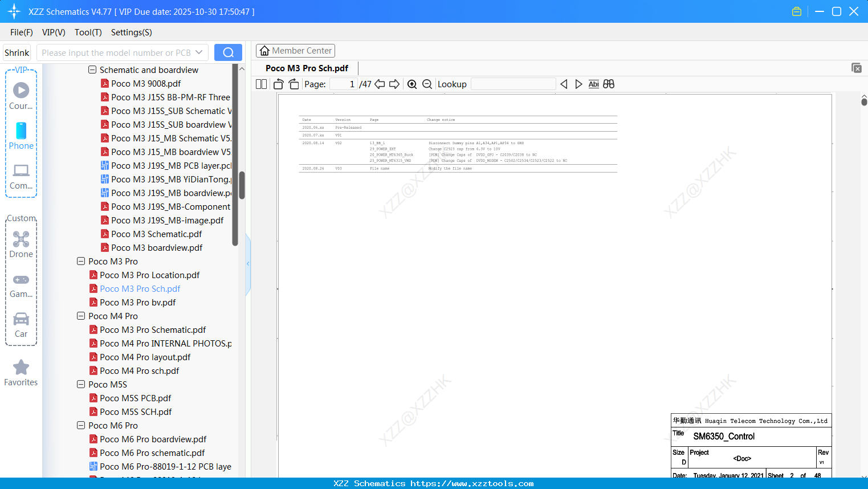Click the blue search button

click(228, 52)
